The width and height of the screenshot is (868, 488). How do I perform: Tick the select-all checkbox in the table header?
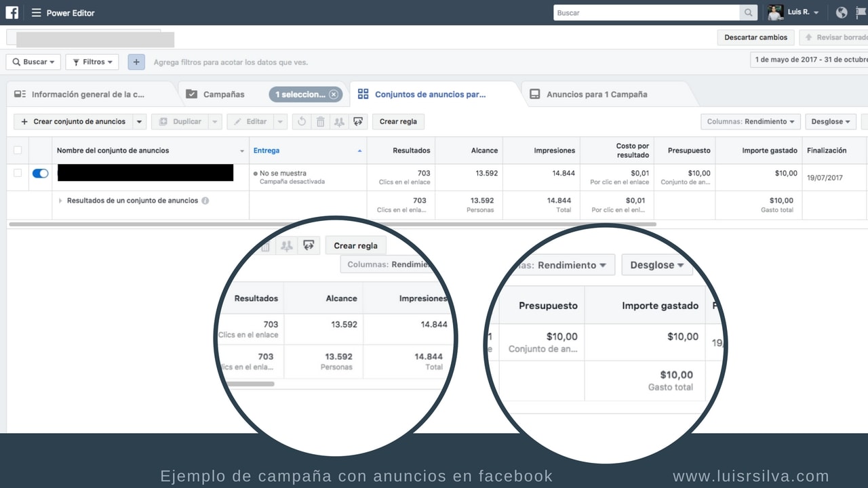click(18, 150)
